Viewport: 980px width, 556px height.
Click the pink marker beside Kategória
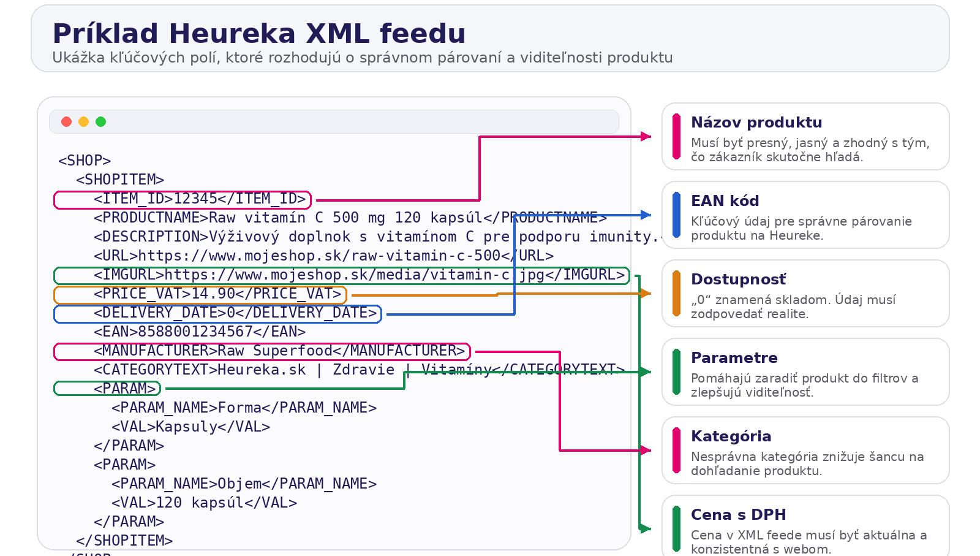[x=676, y=450]
